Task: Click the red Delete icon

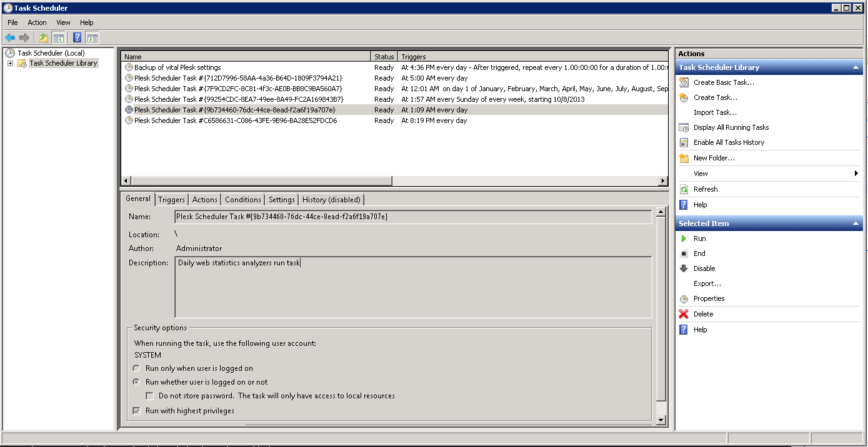Action: tap(684, 314)
